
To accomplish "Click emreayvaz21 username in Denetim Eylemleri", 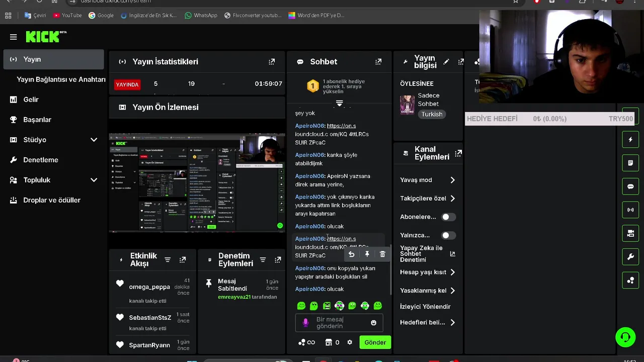I will pyautogui.click(x=234, y=297).
